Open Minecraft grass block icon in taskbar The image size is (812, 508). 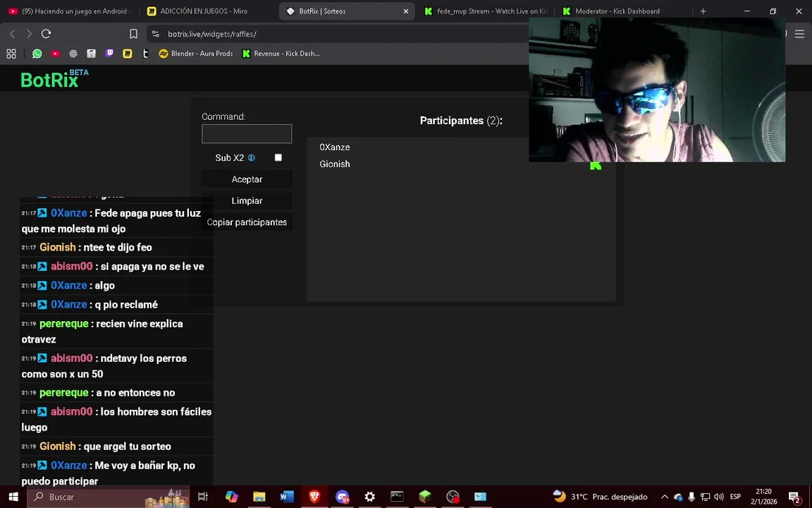pyautogui.click(x=425, y=497)
